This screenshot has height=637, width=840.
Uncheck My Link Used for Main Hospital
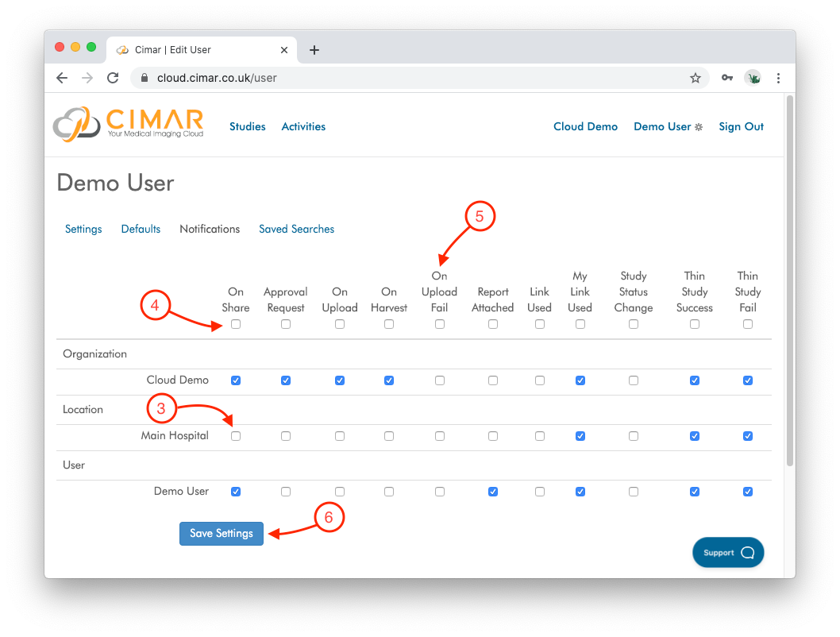point(580,436)
